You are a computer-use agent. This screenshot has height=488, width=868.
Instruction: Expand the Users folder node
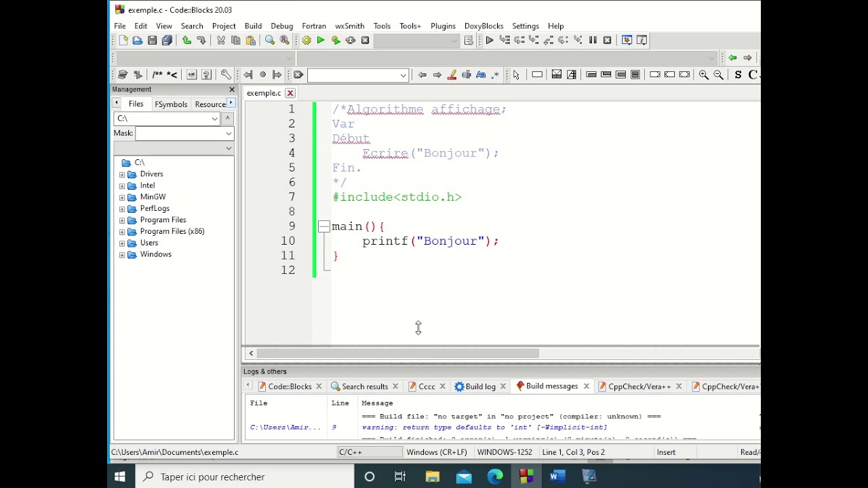tap(122, 243)
